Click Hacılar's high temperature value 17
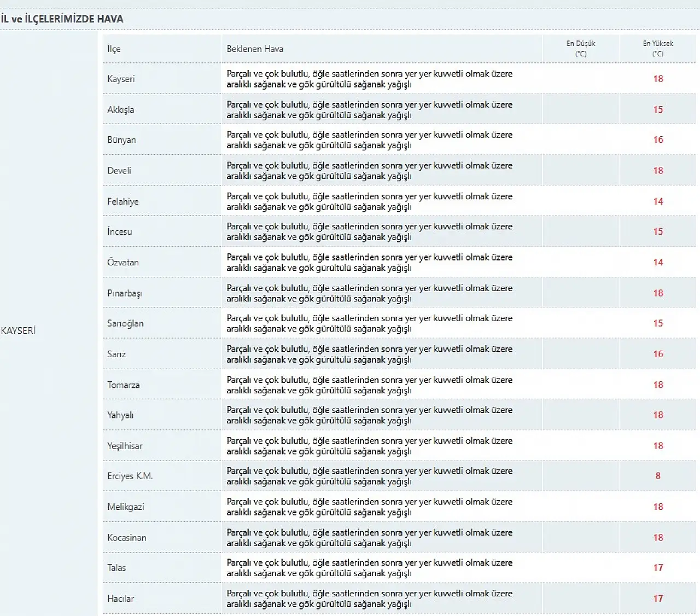The height and width of the screenshot is (616, 700). [x=658, y=598]
